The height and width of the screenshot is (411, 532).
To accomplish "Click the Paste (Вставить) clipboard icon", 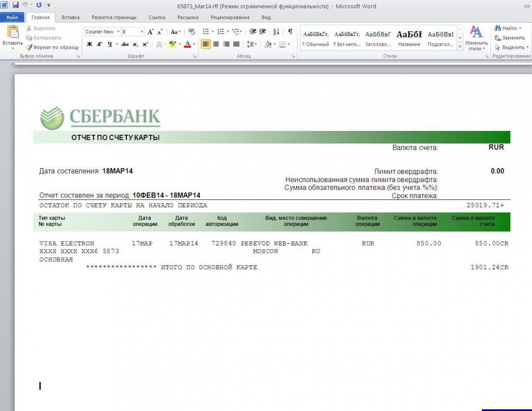I will click(12, 33).
